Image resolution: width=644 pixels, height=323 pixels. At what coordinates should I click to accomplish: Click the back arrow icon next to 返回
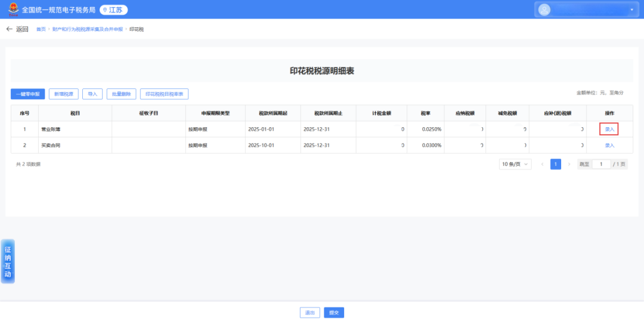click(x=9, y=29)
